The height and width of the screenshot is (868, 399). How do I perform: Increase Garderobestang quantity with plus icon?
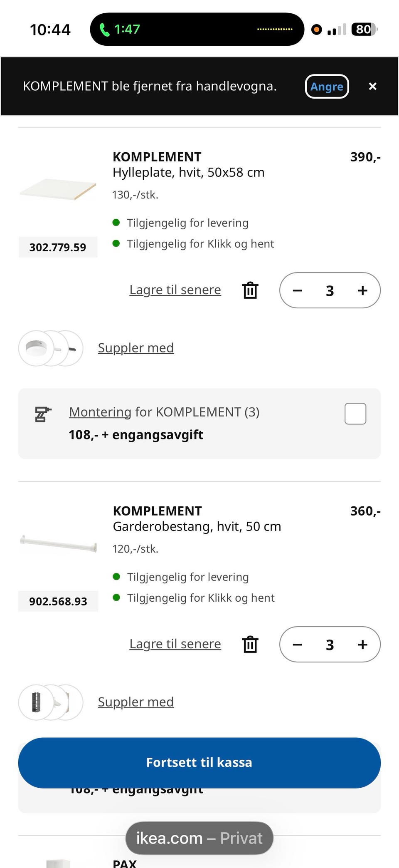[x=362, y=645]
